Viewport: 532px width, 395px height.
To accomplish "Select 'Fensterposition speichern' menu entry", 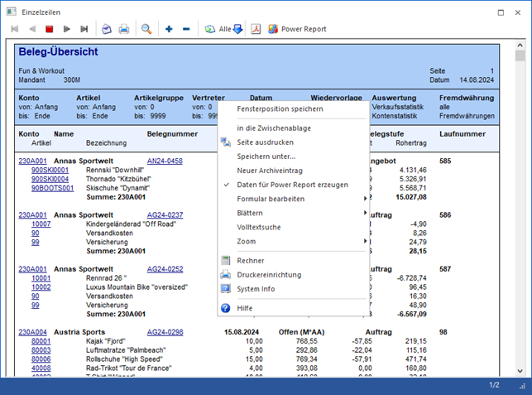I will (280, 108).
